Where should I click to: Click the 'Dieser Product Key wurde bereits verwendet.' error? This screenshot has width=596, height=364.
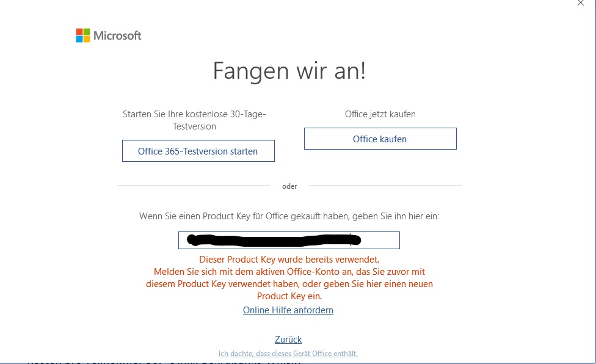[289, 260]
